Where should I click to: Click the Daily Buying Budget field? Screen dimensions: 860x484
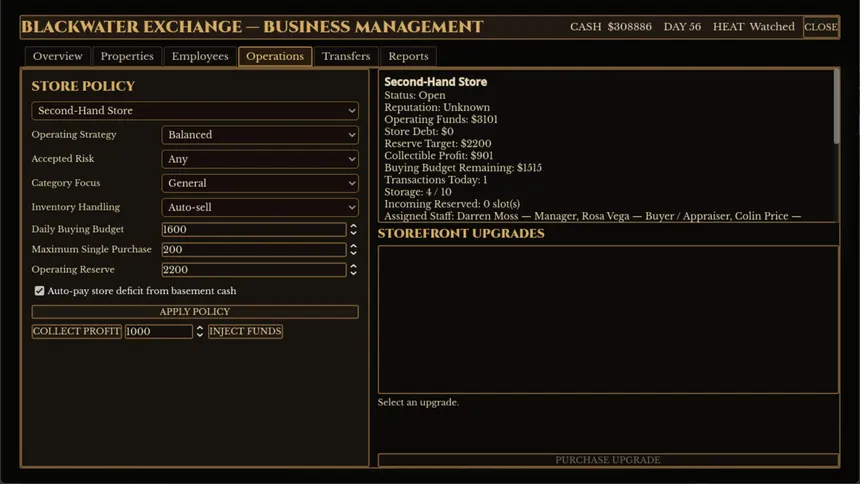tap(254, 229)
